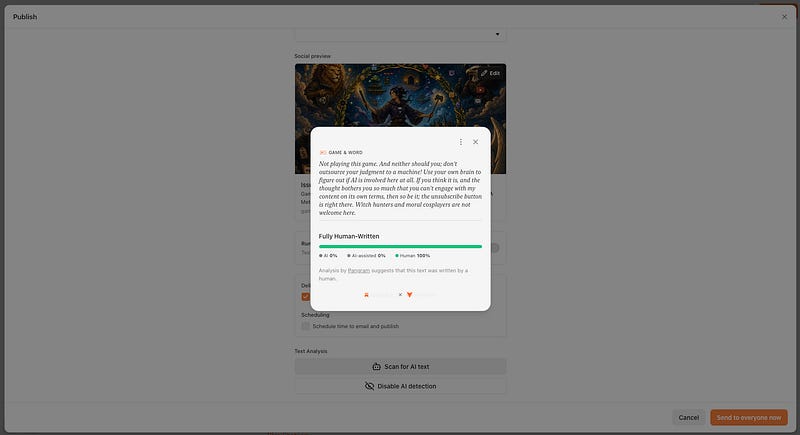Screen dimensions: 800x435
Task: Click the italic quoted note text
Action: point(400,188)
